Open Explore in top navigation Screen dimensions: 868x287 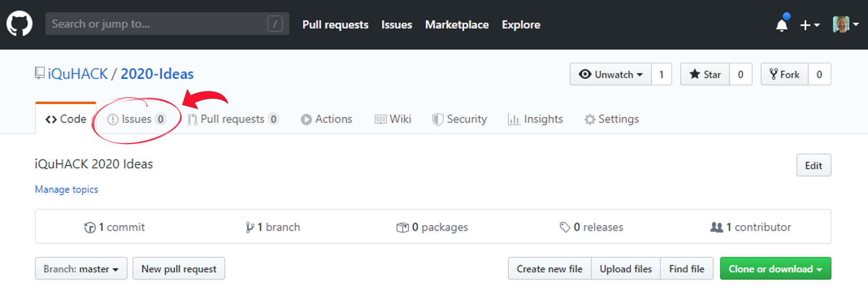point(521,24)
